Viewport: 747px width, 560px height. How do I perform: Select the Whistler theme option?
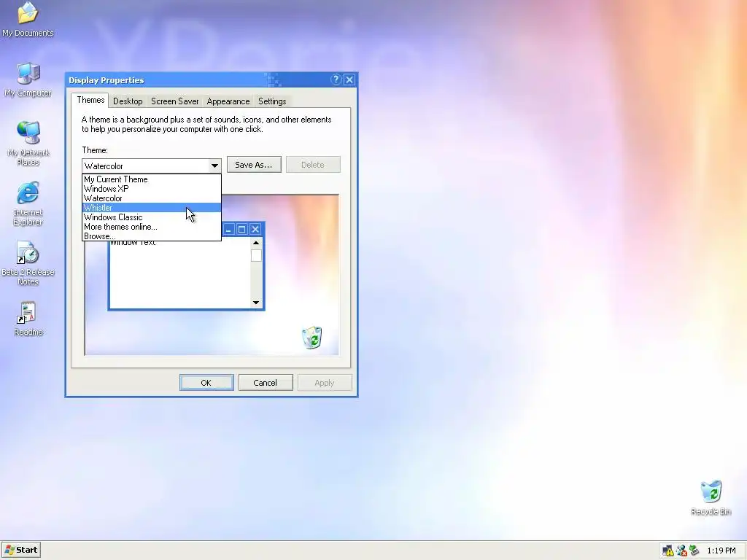coord(152,208)
